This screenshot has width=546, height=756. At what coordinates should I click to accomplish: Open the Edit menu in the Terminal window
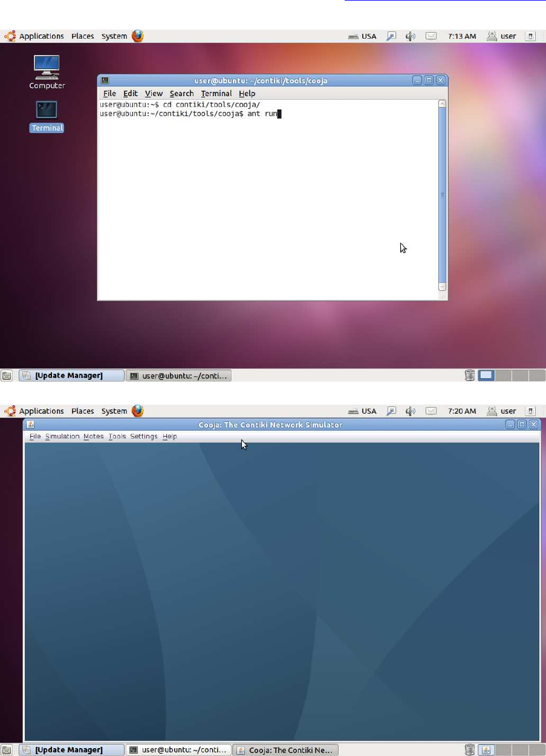[x=131, y=94]
